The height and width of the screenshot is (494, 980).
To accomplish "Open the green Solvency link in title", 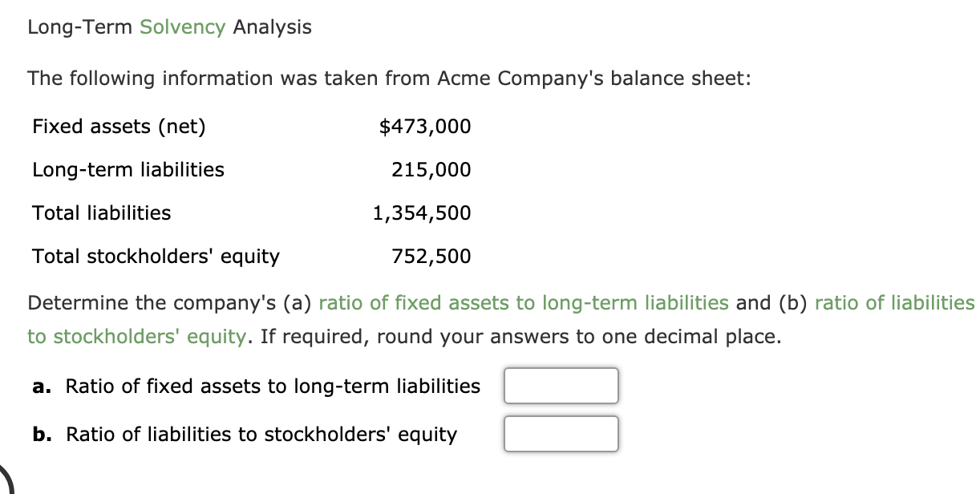I will pos(183,27).
